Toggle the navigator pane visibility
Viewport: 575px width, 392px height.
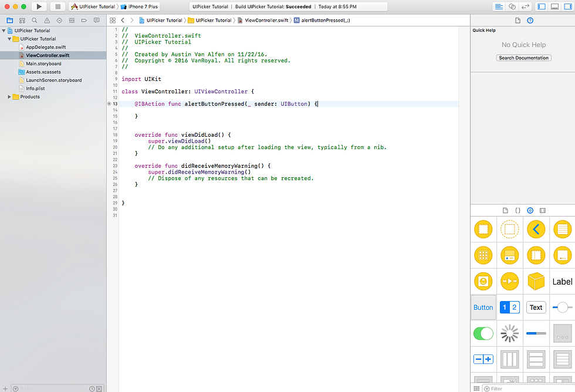[x=542, y=6]
